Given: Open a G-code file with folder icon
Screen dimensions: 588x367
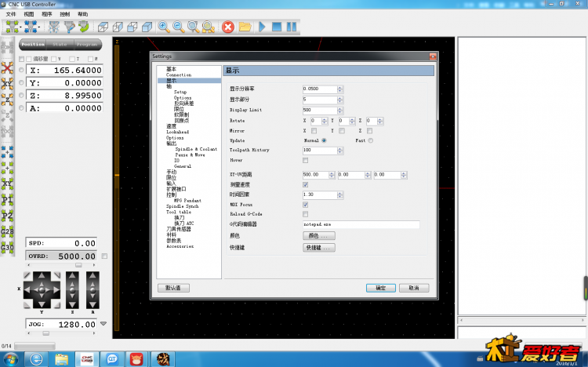Looking at the screenshot, I should click(245, 27).
